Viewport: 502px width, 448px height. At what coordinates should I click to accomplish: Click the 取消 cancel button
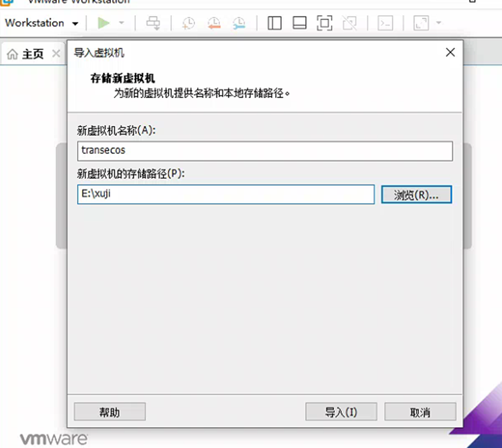(x=420, y=412)
